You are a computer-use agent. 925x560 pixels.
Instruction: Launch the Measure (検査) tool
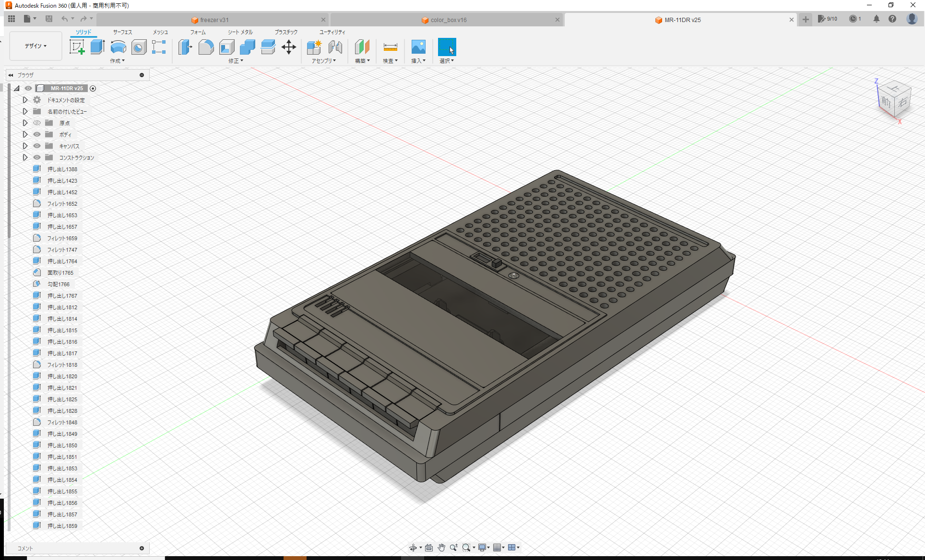[x=390, y=47]
